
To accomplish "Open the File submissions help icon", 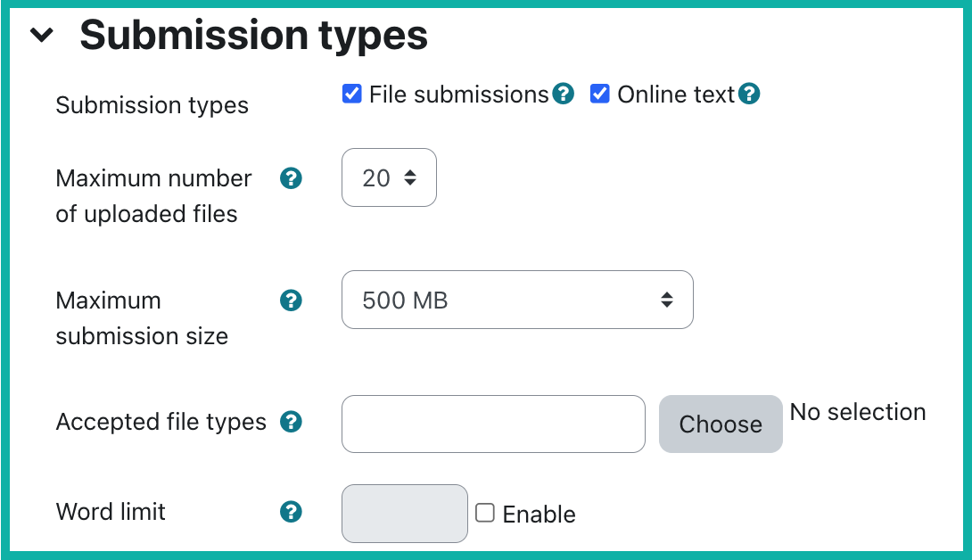I will pyautogui.click(x=564, y=94).
